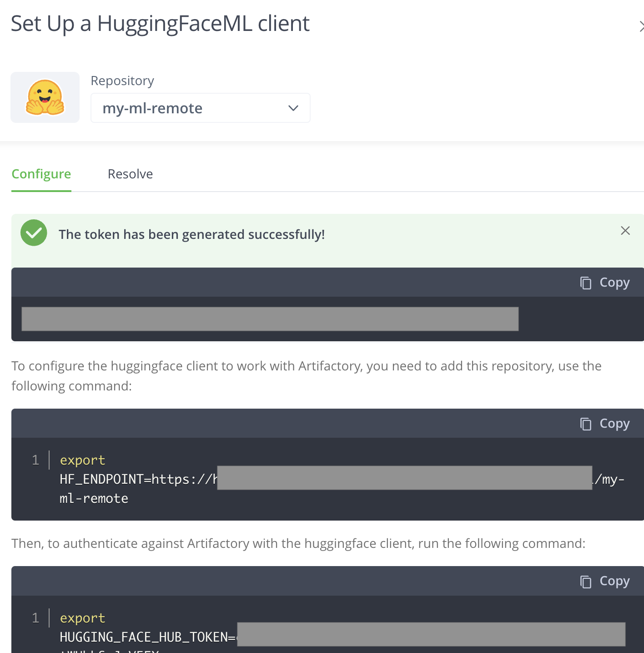644x653 pixels.
Task: Click the green success checkmark icon
Action: [x=34, y=233]
